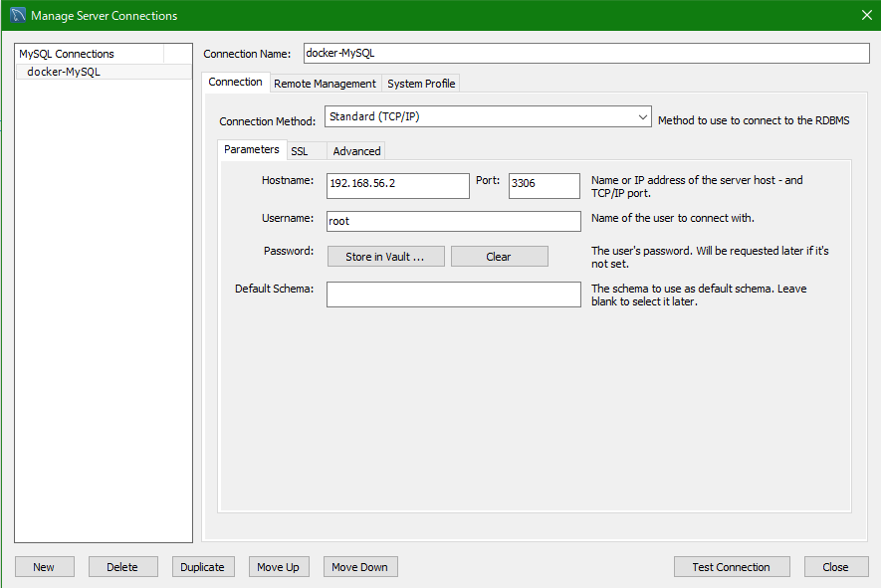Image resolution: width=881 pixels, height=588 pixels.
Task: Click the 'Password:' label
Action: coord(289,251)
